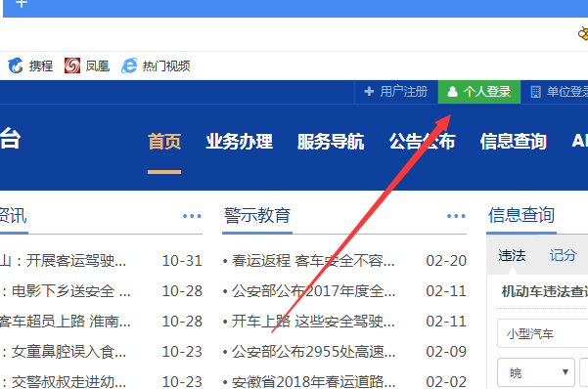Click the date 02-20

coord(446,260)
